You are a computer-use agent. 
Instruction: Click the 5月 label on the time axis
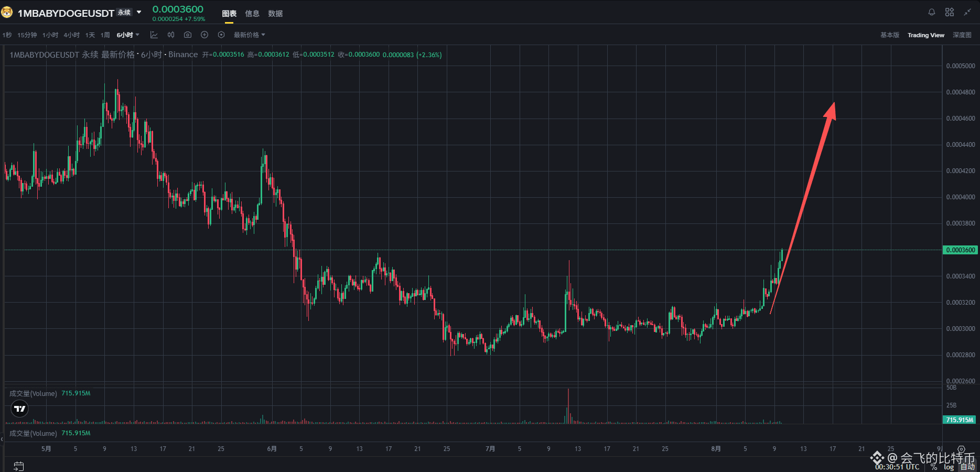click(46, 449)
